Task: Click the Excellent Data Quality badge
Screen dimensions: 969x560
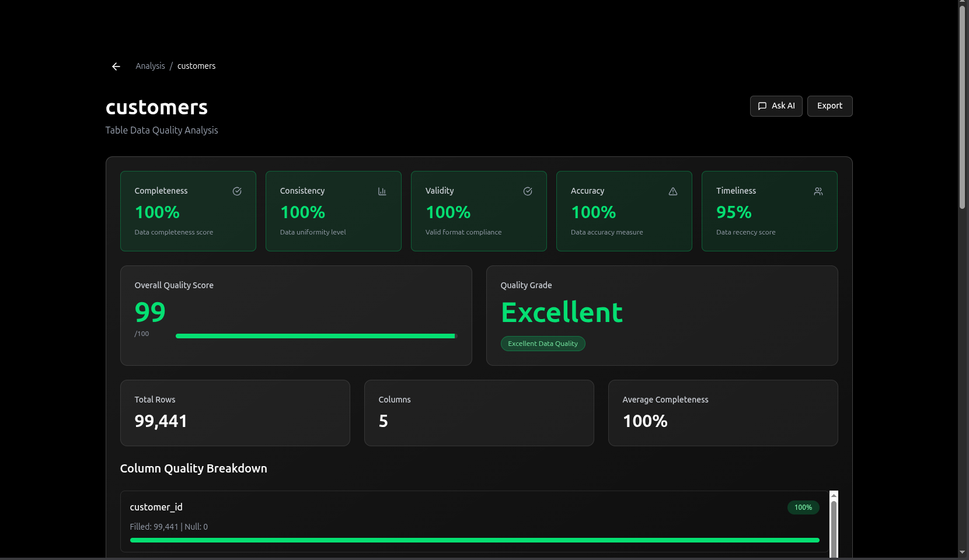Action: point(543,344)
